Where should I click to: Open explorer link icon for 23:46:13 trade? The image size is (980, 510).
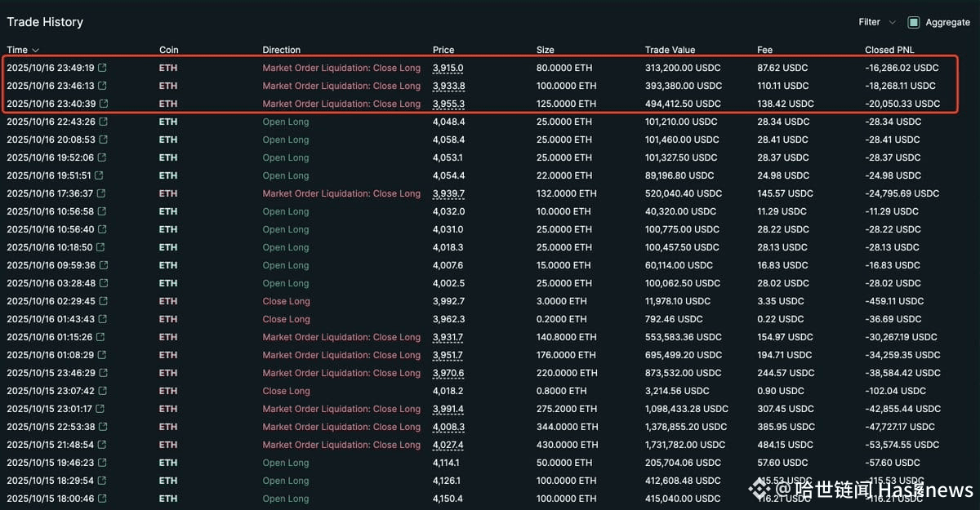click(x=103, y=86)
